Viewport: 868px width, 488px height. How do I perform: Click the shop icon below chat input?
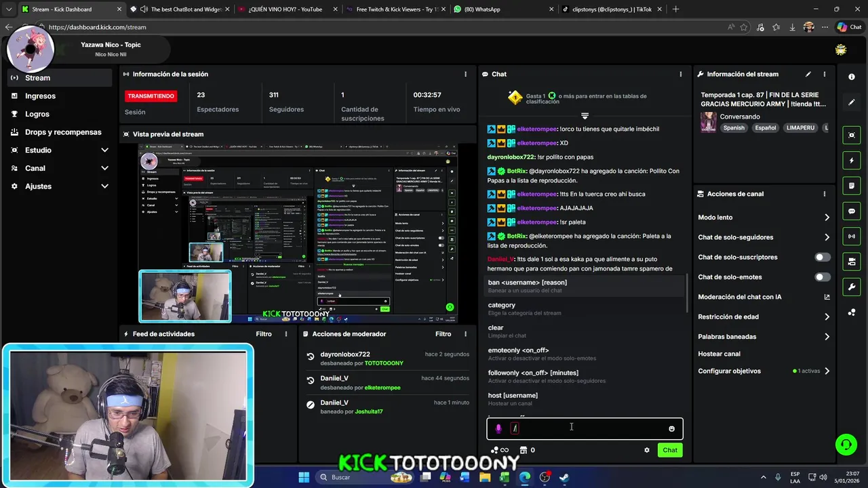click(x=524, y=450)
